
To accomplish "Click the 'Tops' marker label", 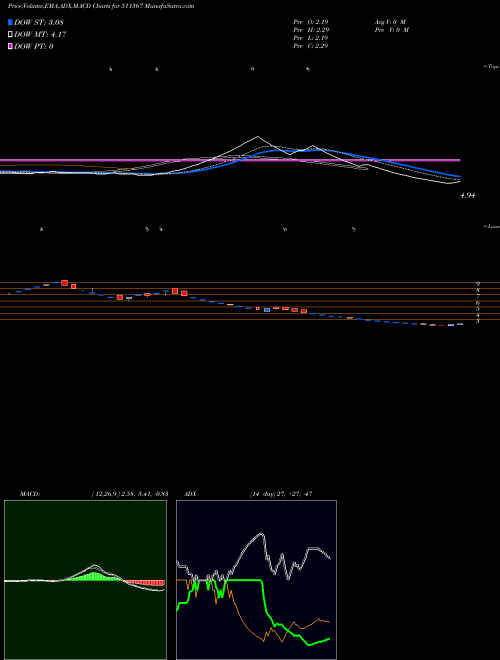I will point(492,67).
